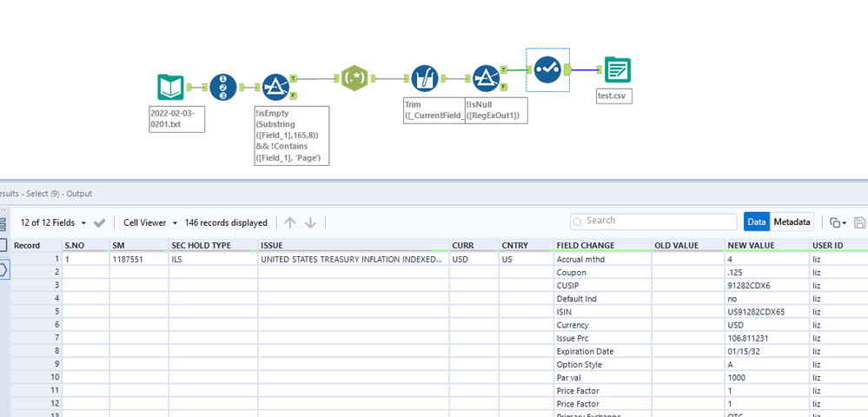868x417 pixels.
Task: Open the 12 of 12 Fields dropdown
Action: (53, 223)
